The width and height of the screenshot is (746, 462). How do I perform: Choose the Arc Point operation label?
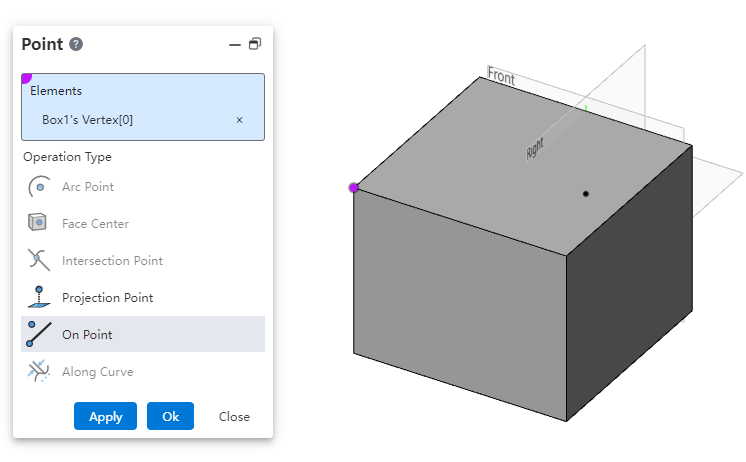coord(88,187)
